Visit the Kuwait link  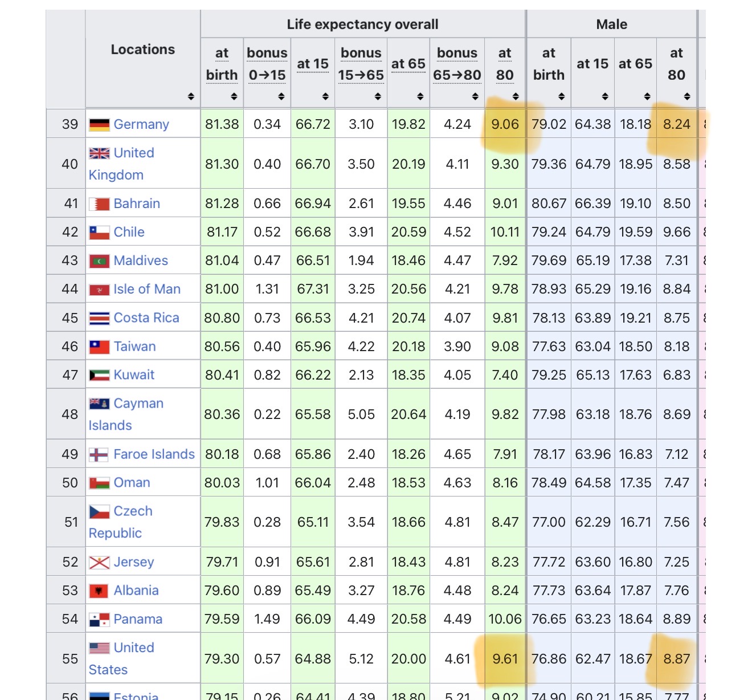coord(134,375)
